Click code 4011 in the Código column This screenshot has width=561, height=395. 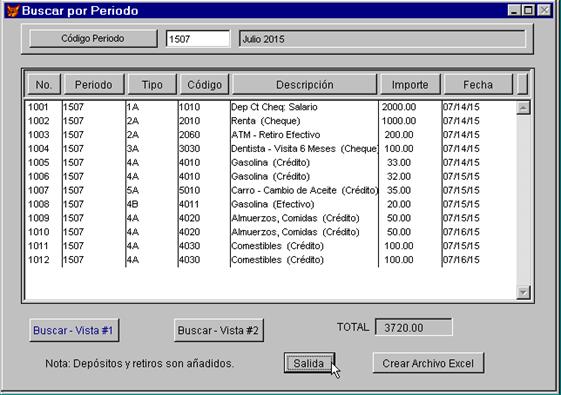[190, 204]
